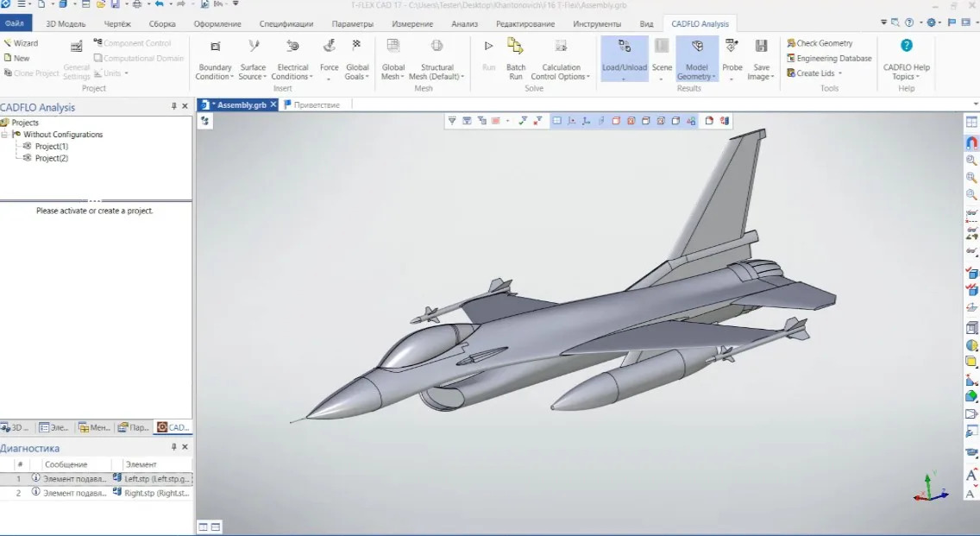Select diagnostics row 1 Left.stp
980x536 pixels.
point(97,478)
